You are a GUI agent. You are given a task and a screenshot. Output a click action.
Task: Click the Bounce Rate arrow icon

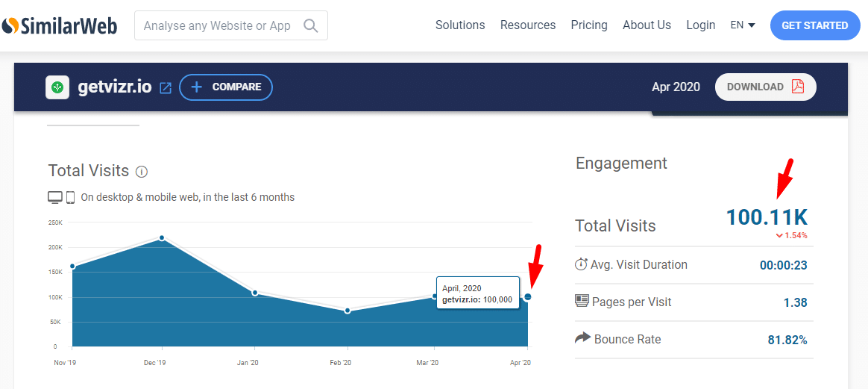pyautogui.click(x=582, y=337)
